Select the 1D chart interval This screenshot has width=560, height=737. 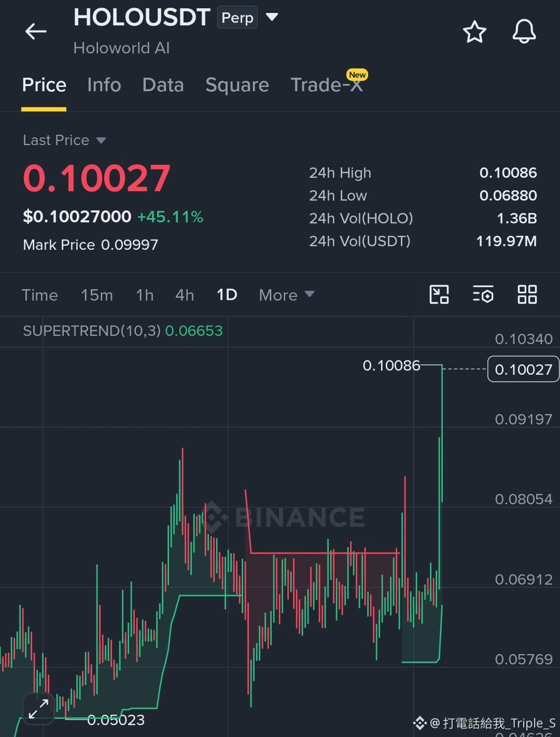(x=227, y=295)
